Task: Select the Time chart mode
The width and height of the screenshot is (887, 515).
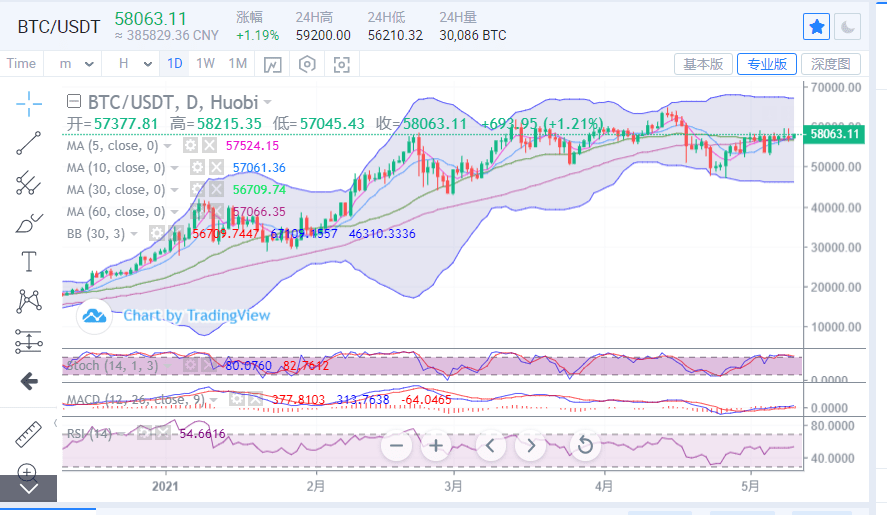Action: coord(21,63)
